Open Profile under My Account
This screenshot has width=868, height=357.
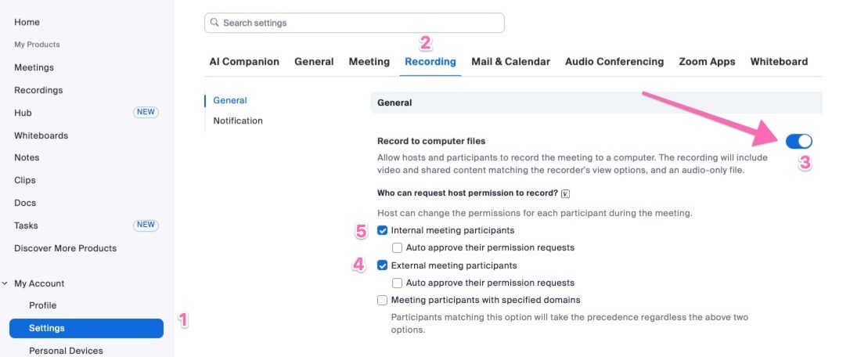[43, 305]
